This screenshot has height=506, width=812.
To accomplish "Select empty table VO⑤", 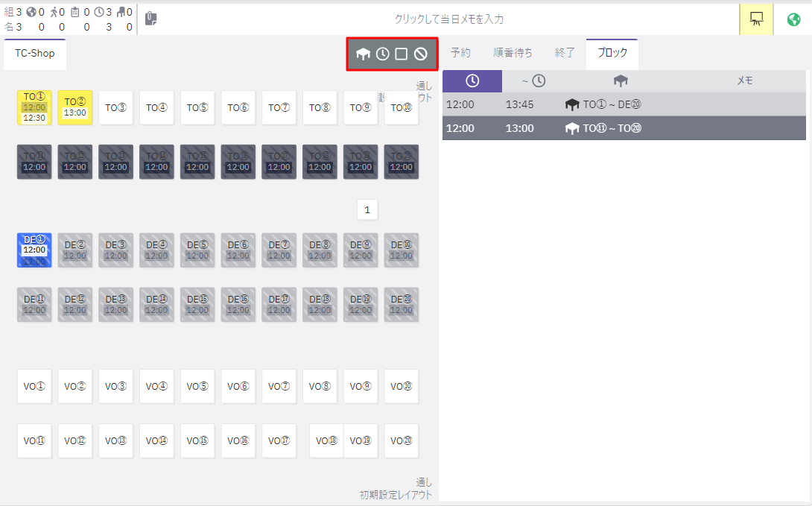I will tap(197, 386).
